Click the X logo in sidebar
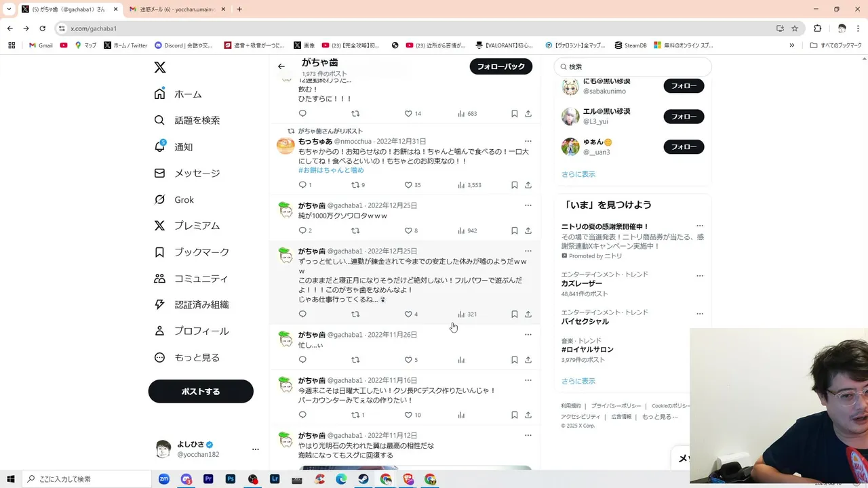This screenshot has height=488, width=868. [x=160, y=67]
